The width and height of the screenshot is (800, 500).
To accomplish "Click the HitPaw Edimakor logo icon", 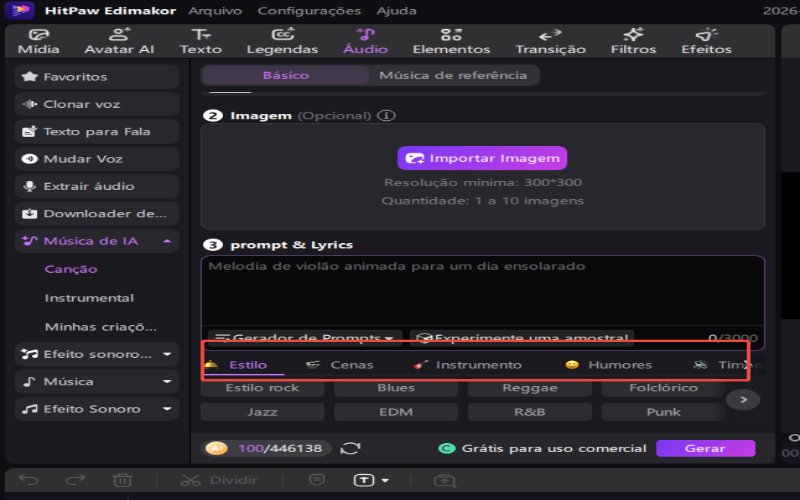I will click(19, 10).
